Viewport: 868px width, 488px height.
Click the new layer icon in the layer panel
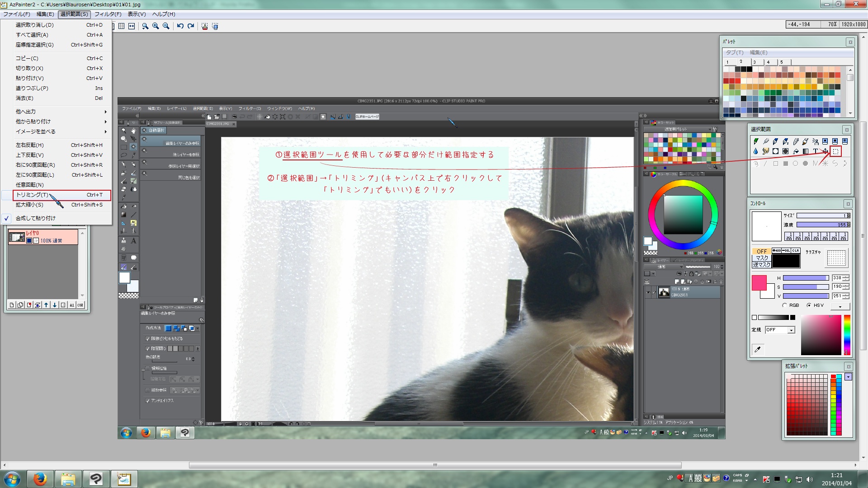pos(12,305)
